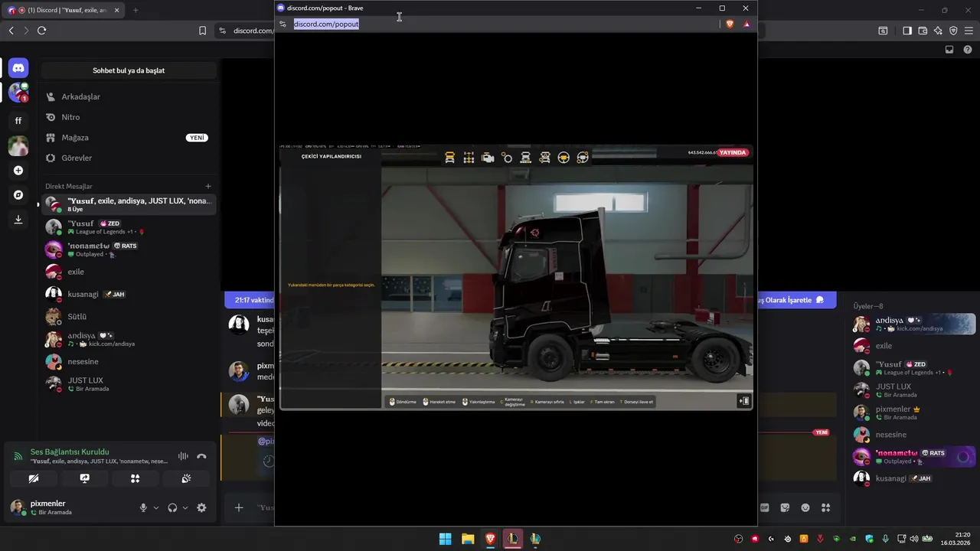
Task: Open headphone output options chevron
Action: pos(185,507)
